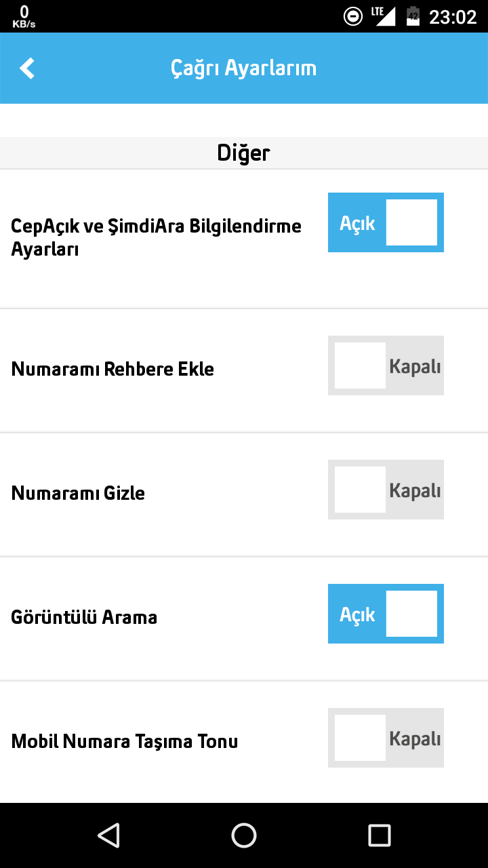Image resolution: width=488 pixels, height=868 pixels.
Task: Turn on Mobil Numara Taşıma Tonu toggle
Action: pyautogui.click(x=386, y=738)
